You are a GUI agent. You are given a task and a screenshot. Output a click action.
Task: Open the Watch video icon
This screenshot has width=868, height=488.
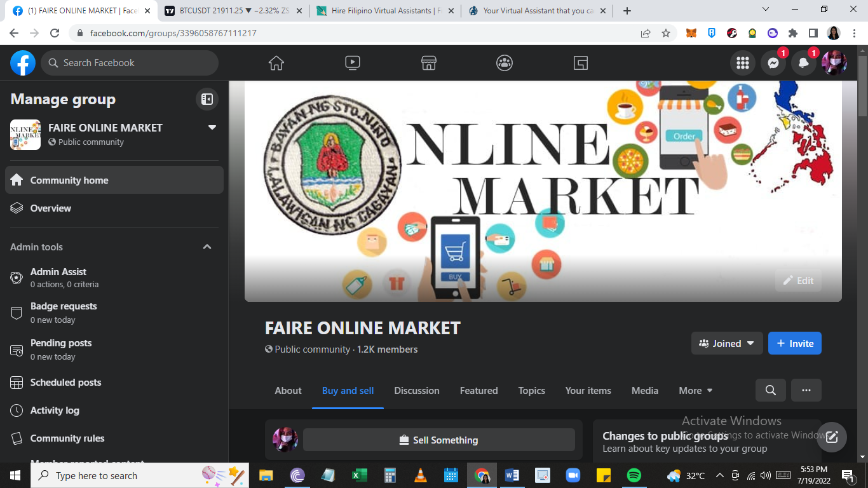[353, 63]
